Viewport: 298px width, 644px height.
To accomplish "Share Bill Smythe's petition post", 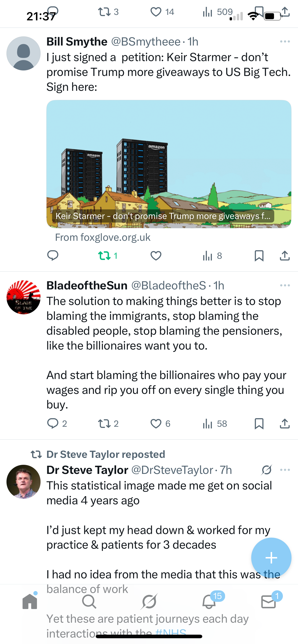I will click(285, 255).
